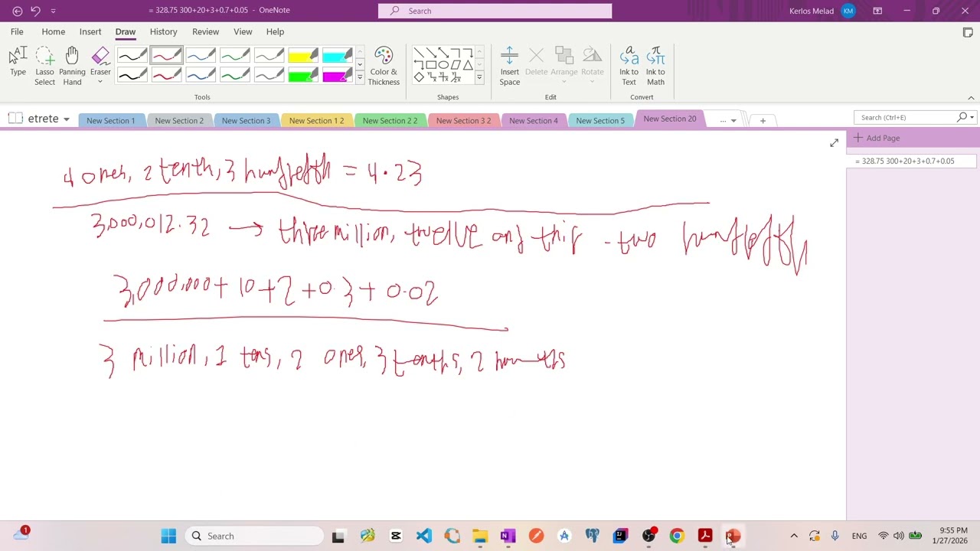
Task: Switch to the Panning Hand tool
Action: pyautogui.click(x=72, y=65)
